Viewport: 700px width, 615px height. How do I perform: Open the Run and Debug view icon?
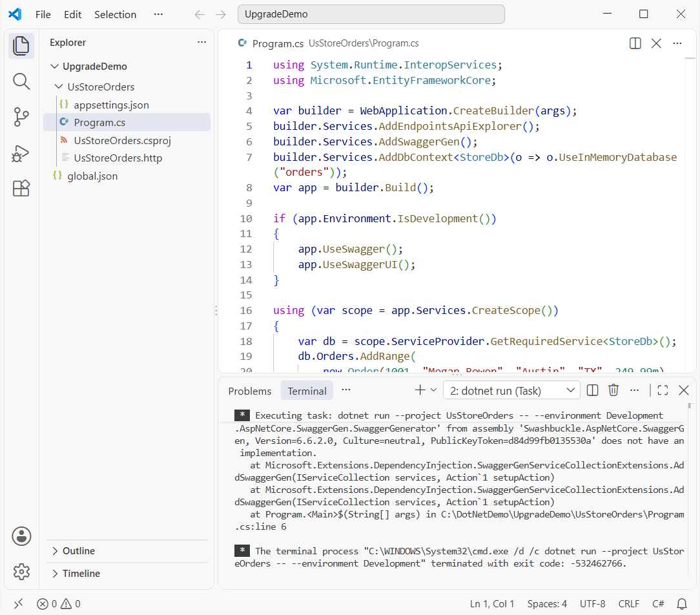pyautogui.click(x=21, y=153)
